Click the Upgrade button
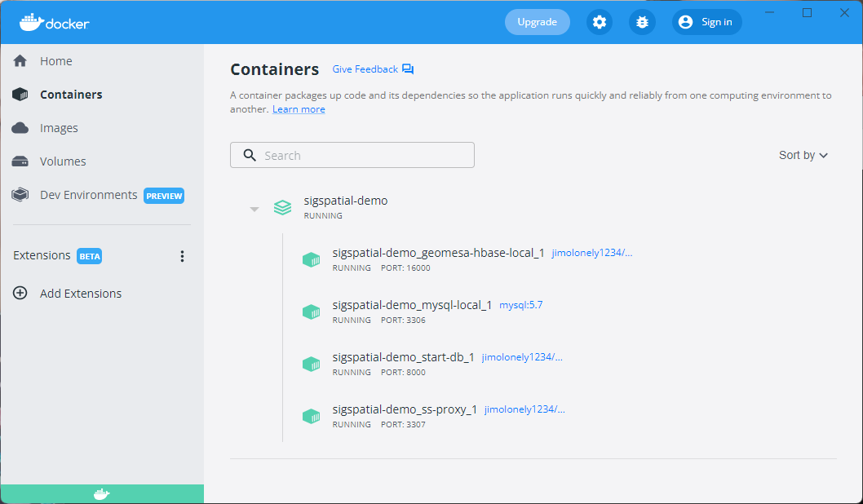 tap(538, 22)
